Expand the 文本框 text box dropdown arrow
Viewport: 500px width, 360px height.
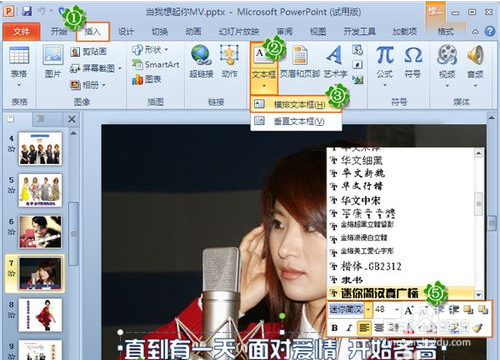(x=264, y=86)
